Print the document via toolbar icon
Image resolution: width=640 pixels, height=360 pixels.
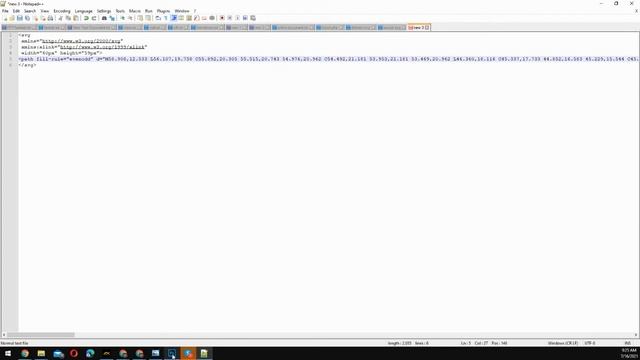pos(50,18)
